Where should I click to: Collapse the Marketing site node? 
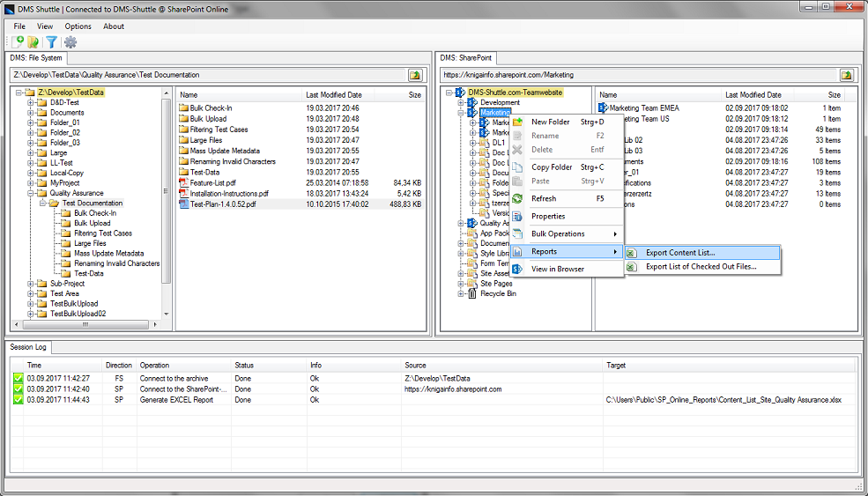[461, 113]
